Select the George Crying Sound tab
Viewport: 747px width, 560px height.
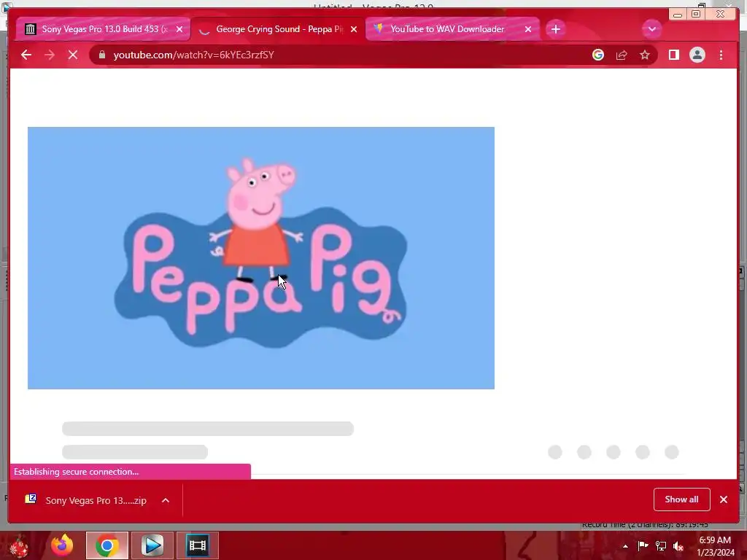[278, 29]
